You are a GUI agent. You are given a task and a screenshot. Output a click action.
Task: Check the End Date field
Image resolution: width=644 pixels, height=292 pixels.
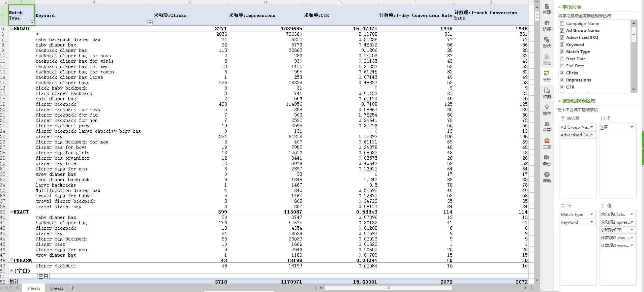click(562, 66)
